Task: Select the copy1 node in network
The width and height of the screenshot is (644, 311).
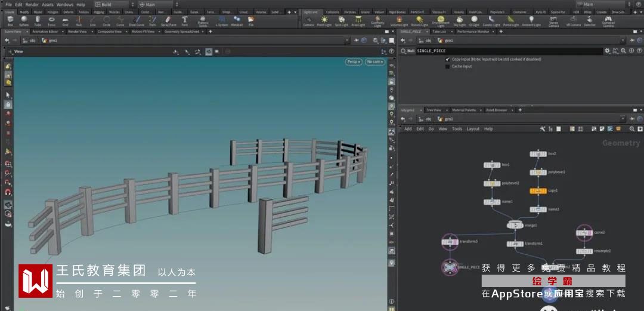Action: coord(538,191)
